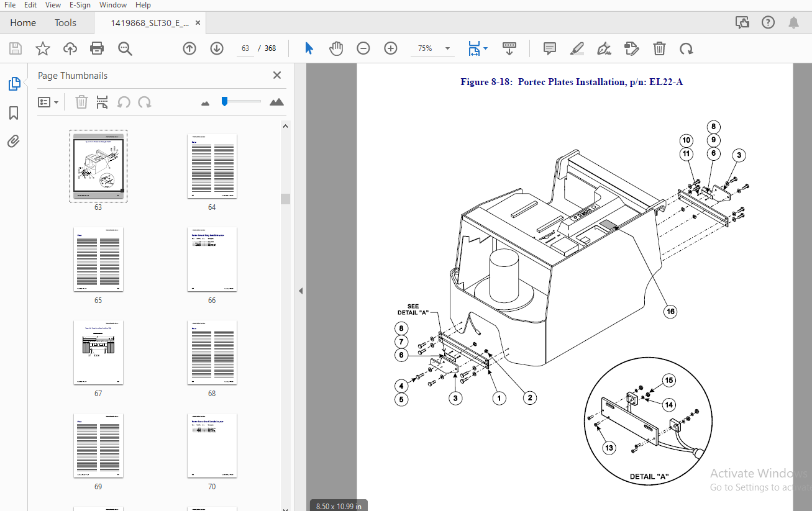
Task: Print the document
Action: point(97,48)
